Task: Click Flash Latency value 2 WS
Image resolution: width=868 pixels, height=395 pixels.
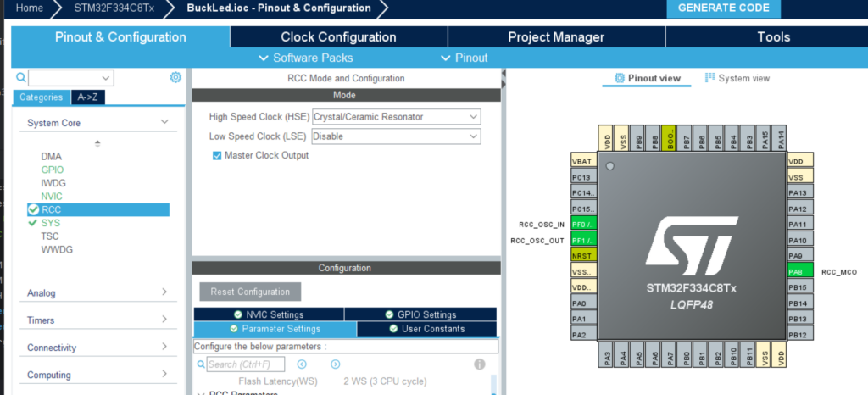Action: [386, 381]
